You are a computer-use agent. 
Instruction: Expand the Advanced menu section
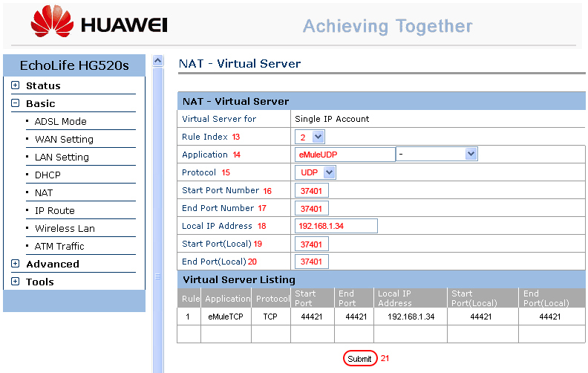[16, 264]
